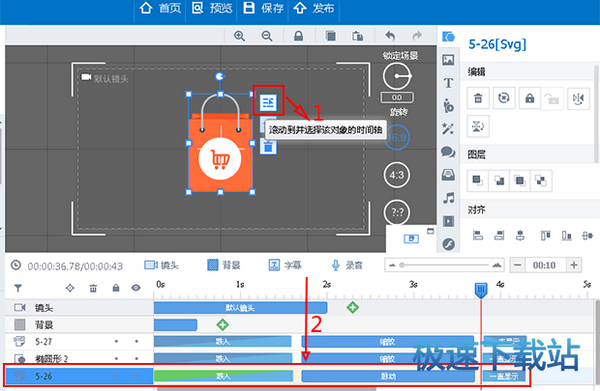Click the blue playhead marker
Viewport: 600px width, 391px height.
point(481,290)
